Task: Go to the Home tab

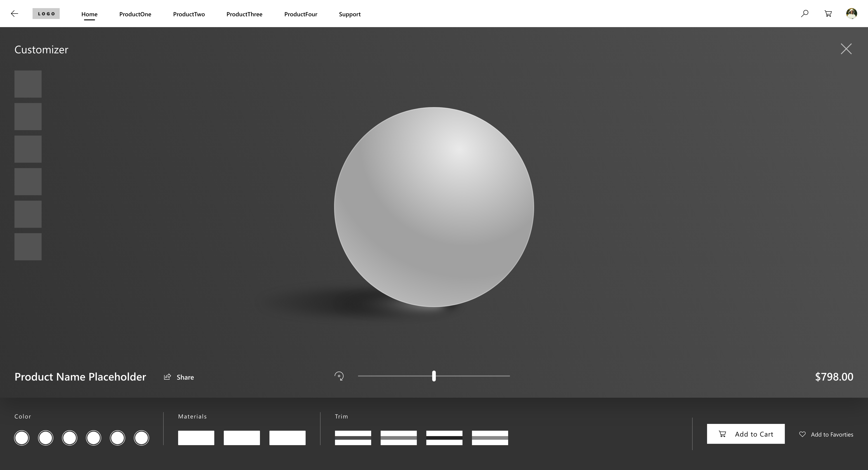Action: pyautogui.click(x=89, y=14)
